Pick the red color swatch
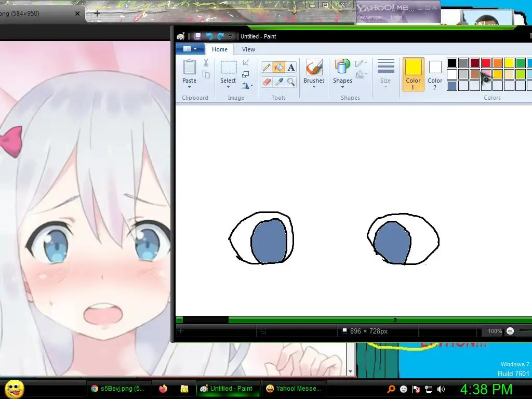This screenshot has height=399, width=532. coord(486,63)
